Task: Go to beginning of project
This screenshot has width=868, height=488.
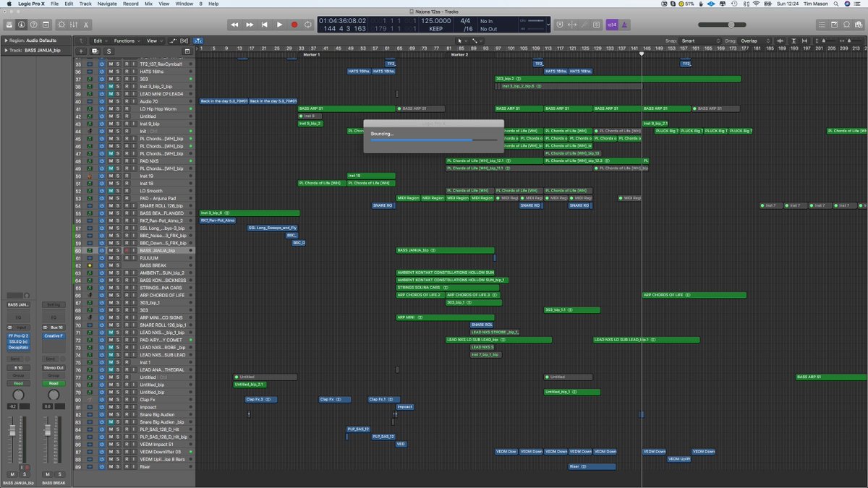Action: (x=264, y=25)
